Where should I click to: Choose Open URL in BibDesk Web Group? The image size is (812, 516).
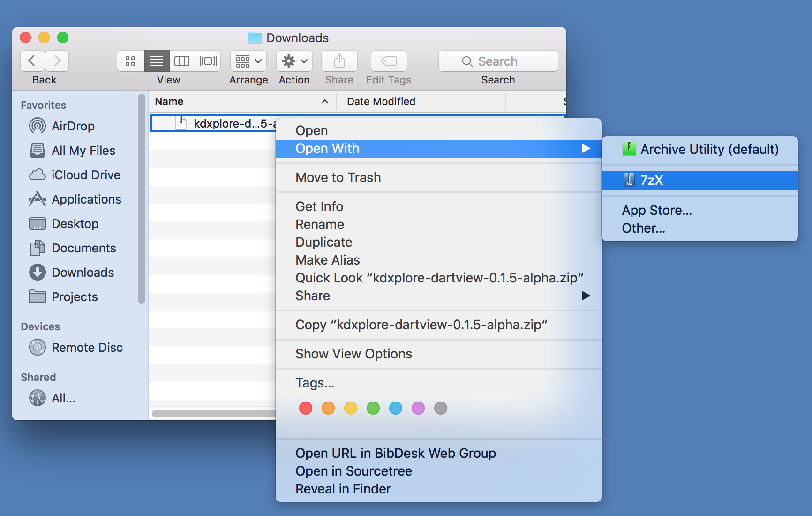coord(438,453)
